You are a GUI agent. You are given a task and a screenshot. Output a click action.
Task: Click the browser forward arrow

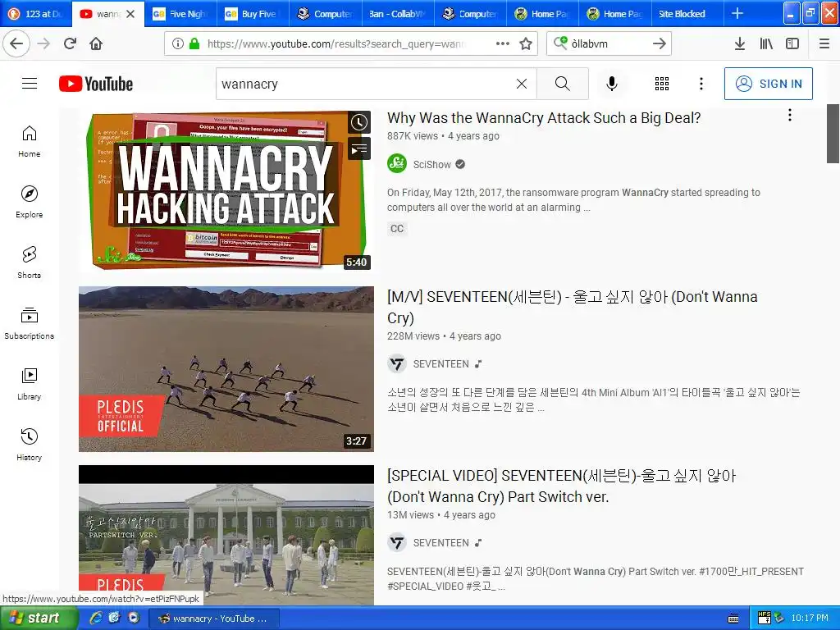43,43
